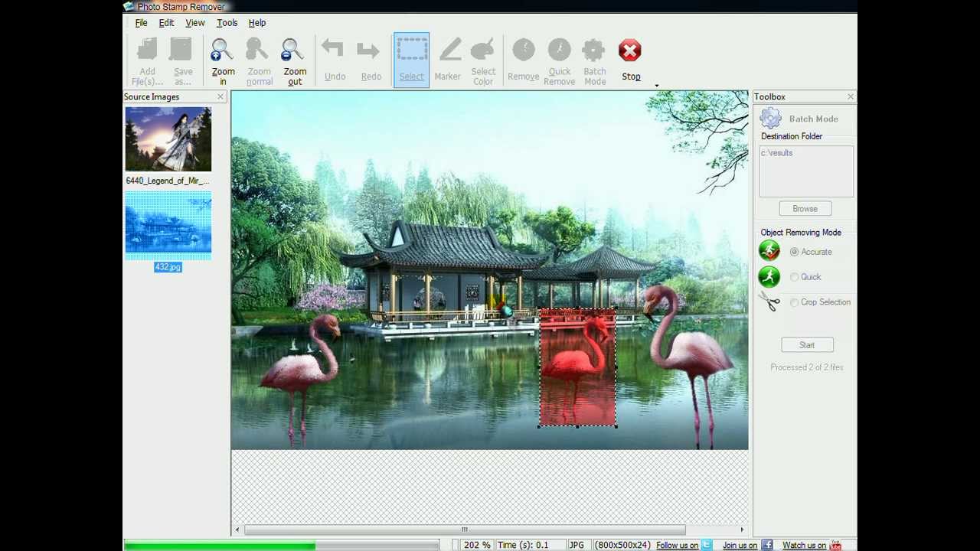Click the green progress bar
Screen dimensions: 980x551
click(220, 545)
